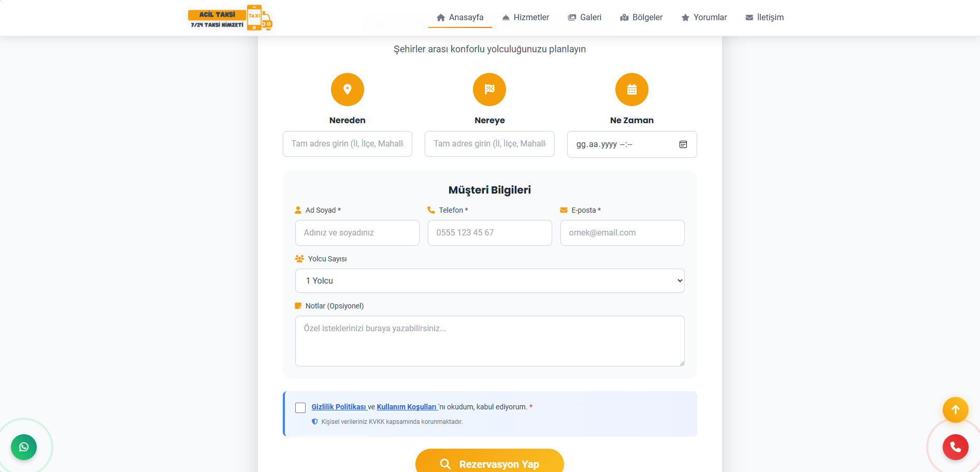Click the Nereye checkered flag icon
980x472 pixels.
pyautogui.click(x=489, y=90)
